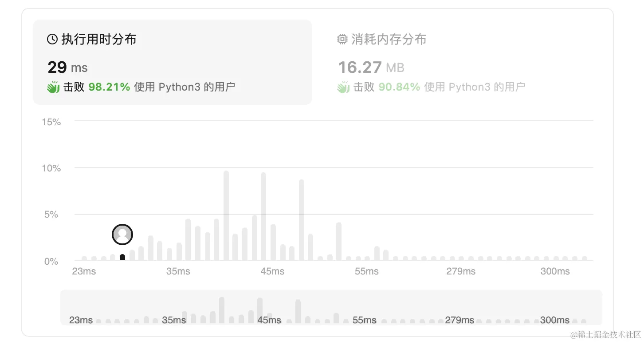Click the 0% y-axis label
The image size is (644, 342).
point(51,262)
